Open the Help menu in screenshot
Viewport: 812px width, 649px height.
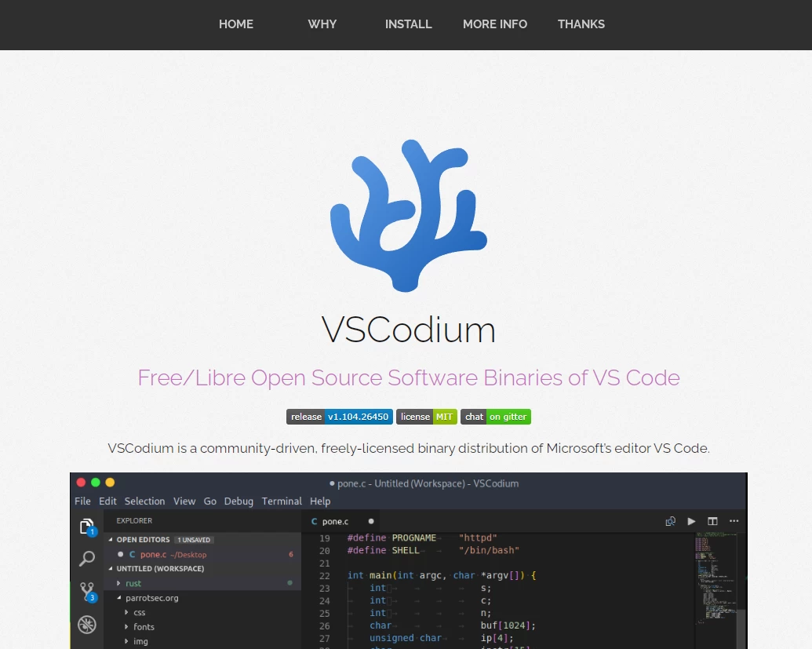(320, 501)
